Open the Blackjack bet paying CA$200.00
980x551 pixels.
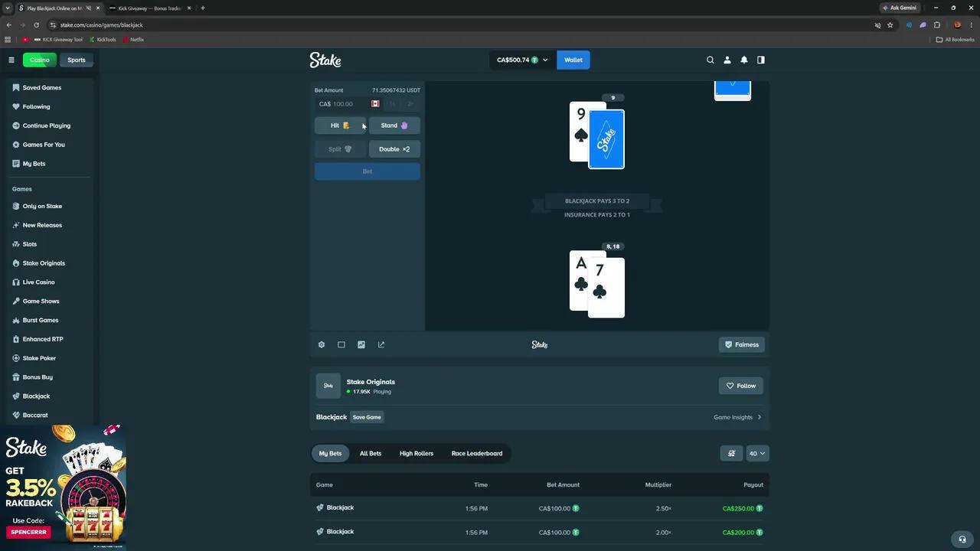[540, 532]
